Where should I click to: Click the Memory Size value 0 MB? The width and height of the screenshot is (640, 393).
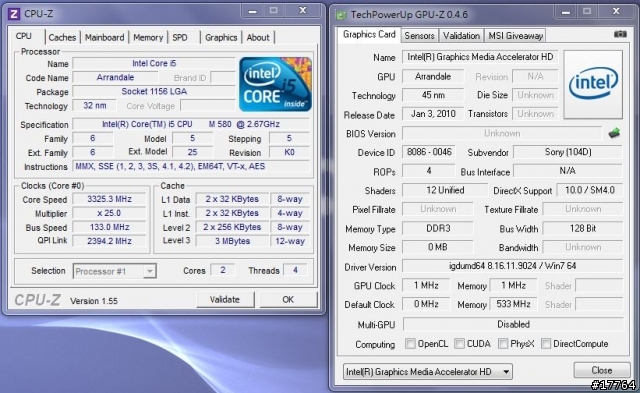point(438,247)
